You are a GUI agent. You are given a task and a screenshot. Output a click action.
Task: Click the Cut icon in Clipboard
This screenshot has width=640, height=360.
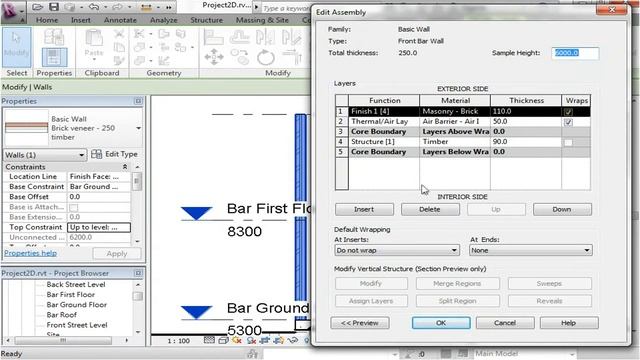[119, 34]
